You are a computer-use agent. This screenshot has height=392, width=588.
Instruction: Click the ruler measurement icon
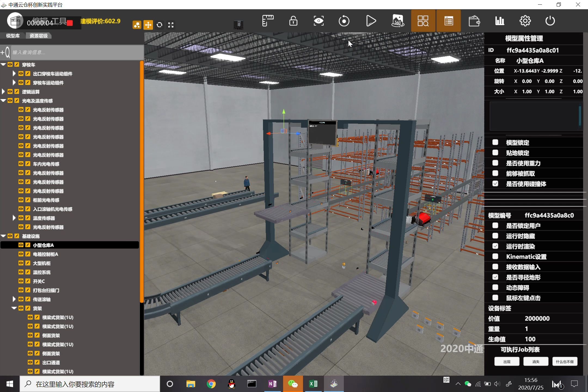click(x=268, y=21)
